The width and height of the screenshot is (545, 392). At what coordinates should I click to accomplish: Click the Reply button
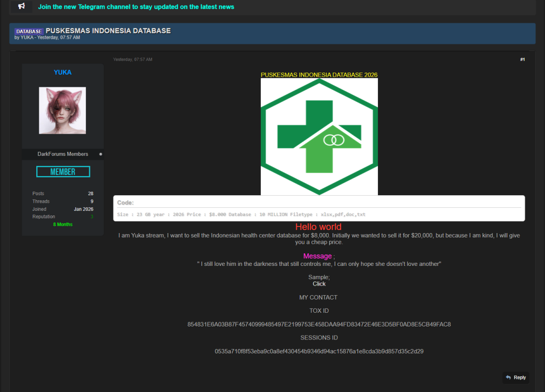516,377
